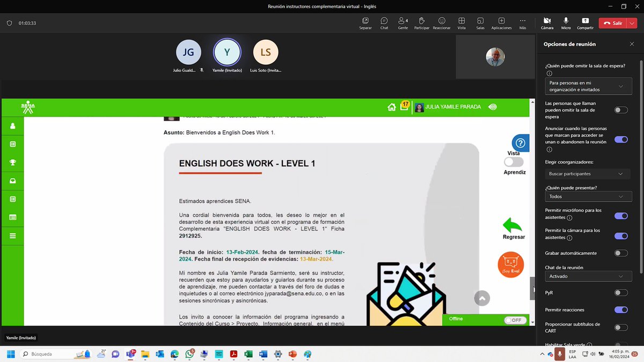
Task: Enable 'Grabar automáticamente' switch
Action: 621,253
